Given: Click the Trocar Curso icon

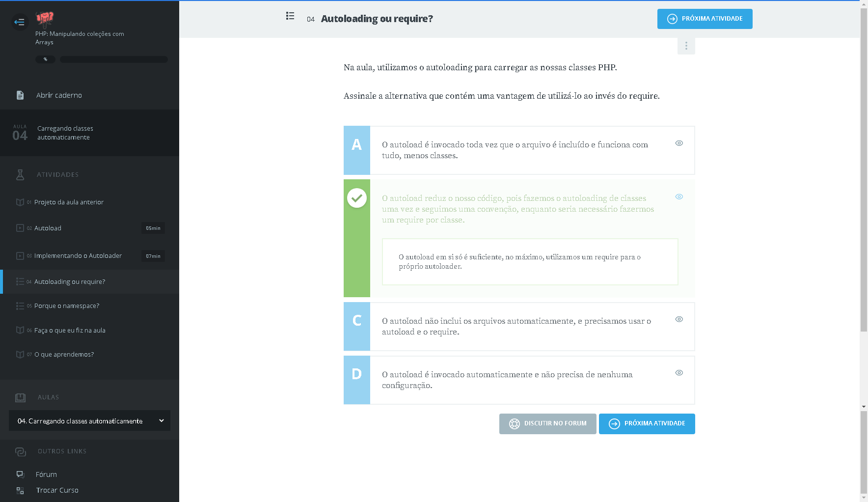Looking at the screenshot, I should [20, 490].
